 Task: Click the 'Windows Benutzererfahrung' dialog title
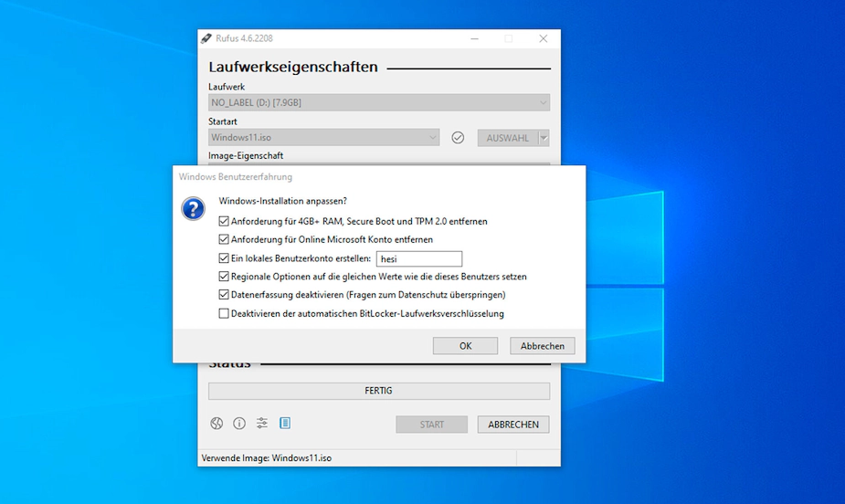(x=236, y=176)
